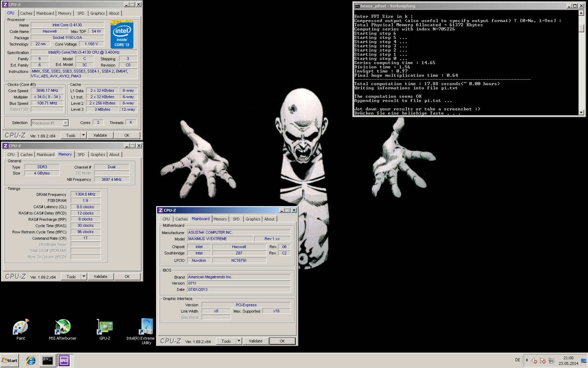Click NB Frequency value 3697.4 MHz
This screenshot has width=588, height=368.
pyautogui.click(x=112, y=179)
